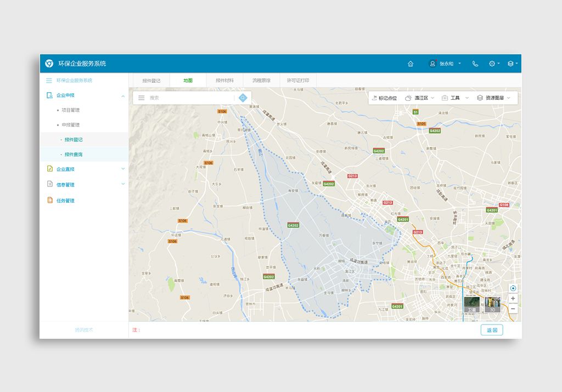Click the 工具 toolbox icon
This screenshot has width=562, height=392.
(445, 98)
